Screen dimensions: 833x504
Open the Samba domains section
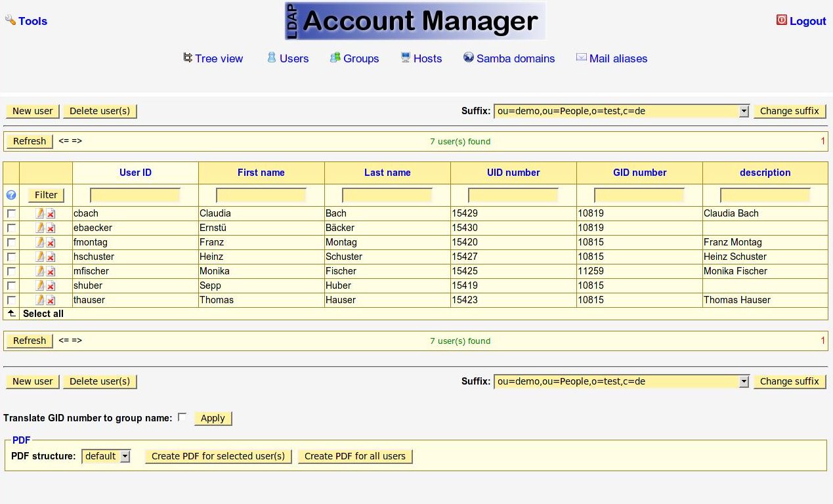point(515,58)
